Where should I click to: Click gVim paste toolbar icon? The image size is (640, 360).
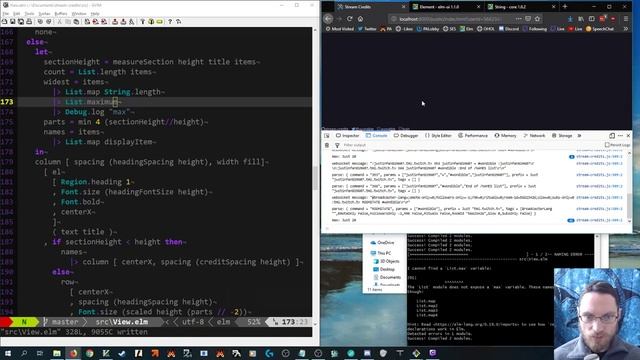(76, 21)
